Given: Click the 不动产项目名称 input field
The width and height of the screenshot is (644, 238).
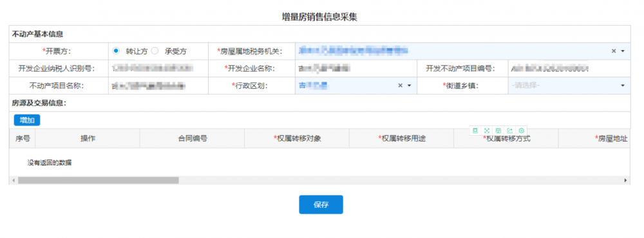Looking at the screenshot, I should [158, 86].
